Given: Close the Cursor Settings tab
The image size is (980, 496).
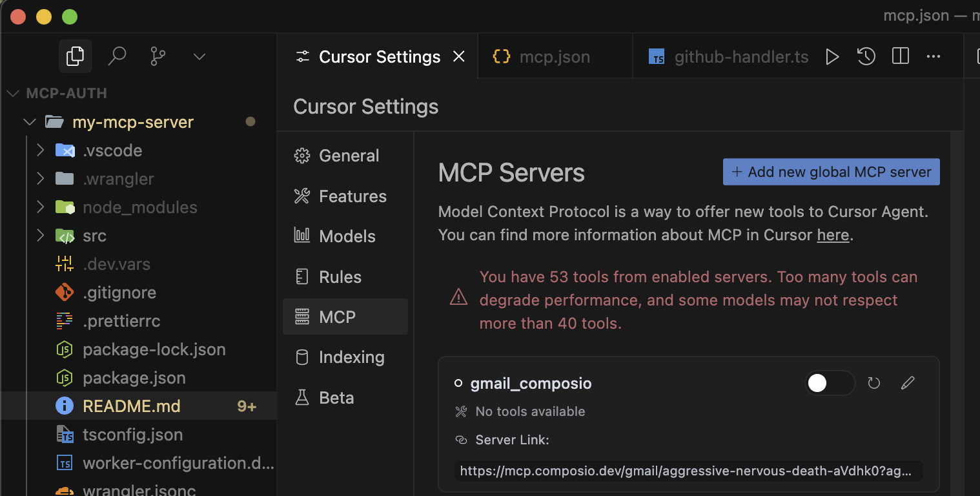Looking at the screenshot, I should pos(459,57).
